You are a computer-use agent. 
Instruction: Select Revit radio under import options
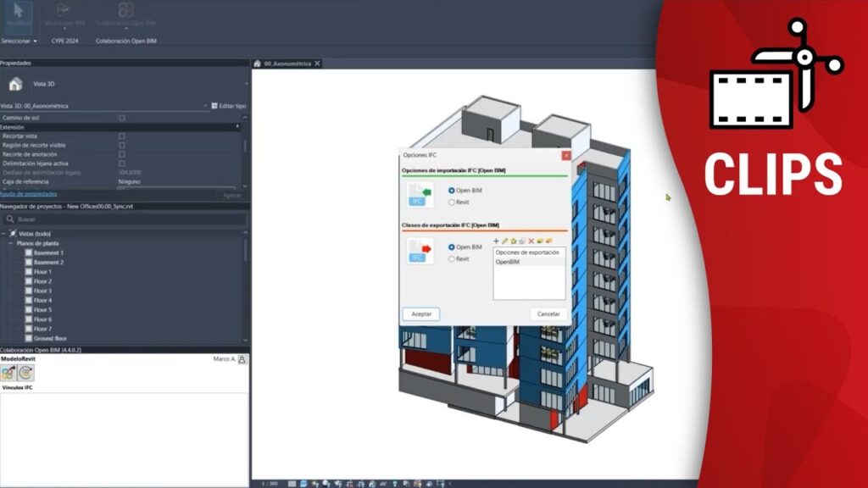coord(452,202)
